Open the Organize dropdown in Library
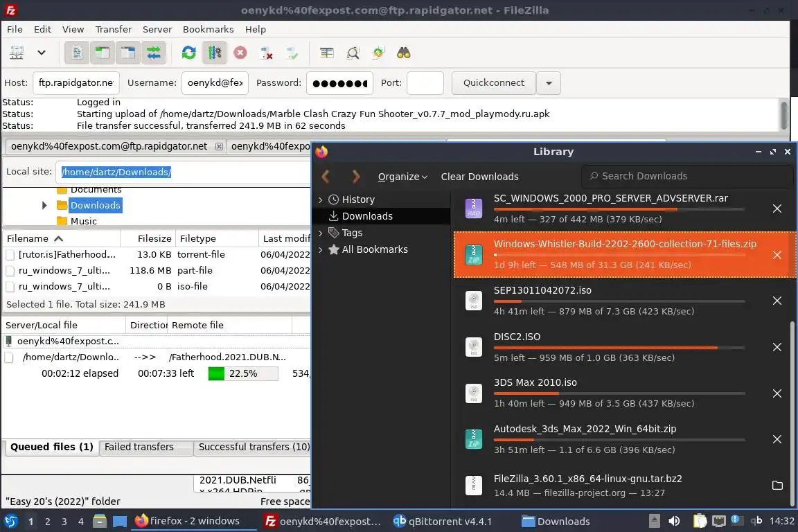Image resolution: width=798 pixels, height=532 pixels. click(x=402, y=177)
